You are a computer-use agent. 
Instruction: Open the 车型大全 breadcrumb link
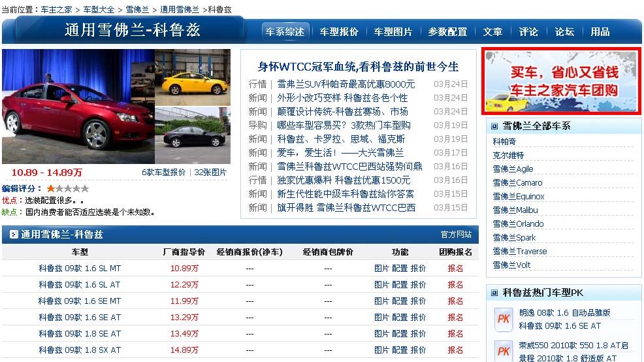[x=99, y=9]
